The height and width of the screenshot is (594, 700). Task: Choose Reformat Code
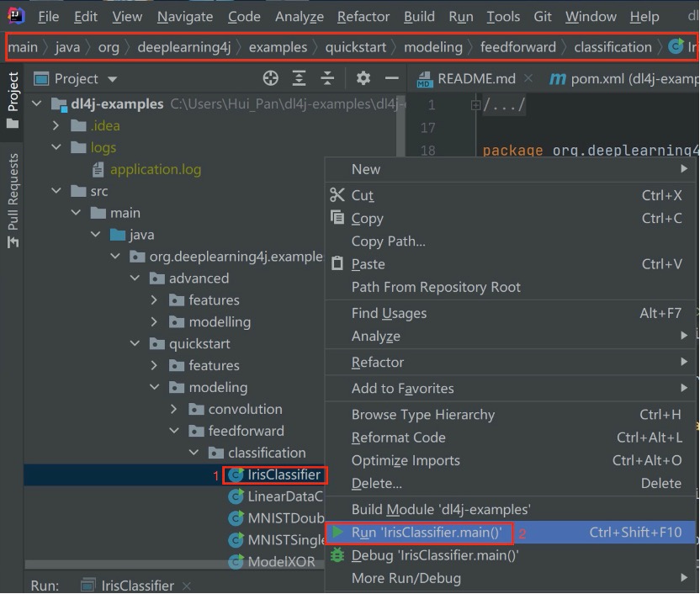click(x=510, y=438)
